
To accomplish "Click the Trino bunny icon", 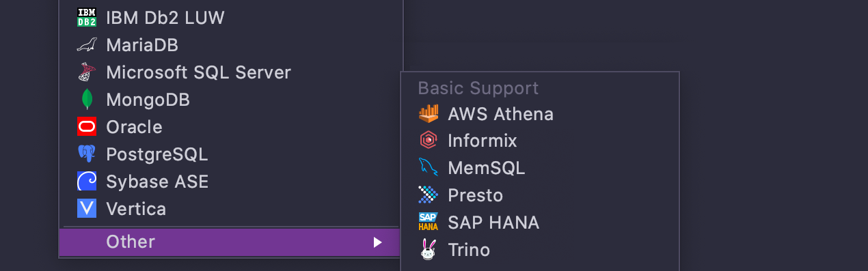I will [429, 250].
